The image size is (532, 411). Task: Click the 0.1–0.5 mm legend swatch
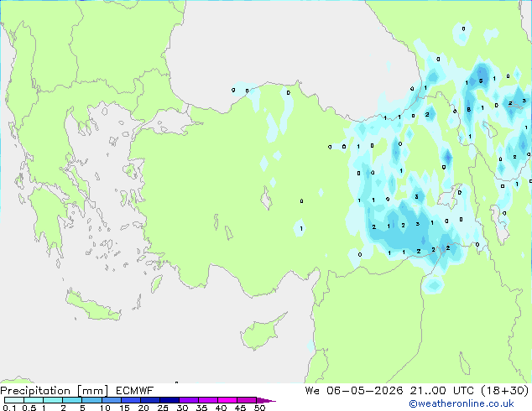[x=14, y=400]
